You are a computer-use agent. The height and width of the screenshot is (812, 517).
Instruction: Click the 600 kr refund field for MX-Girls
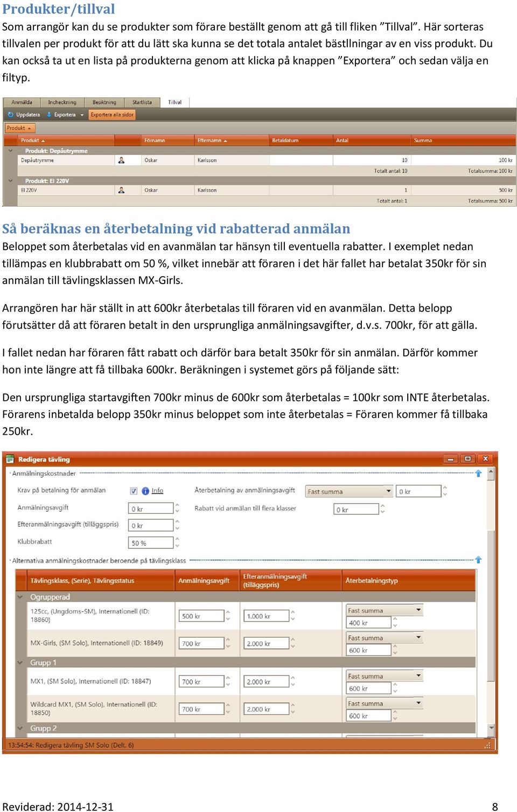[x=368, y=650]
